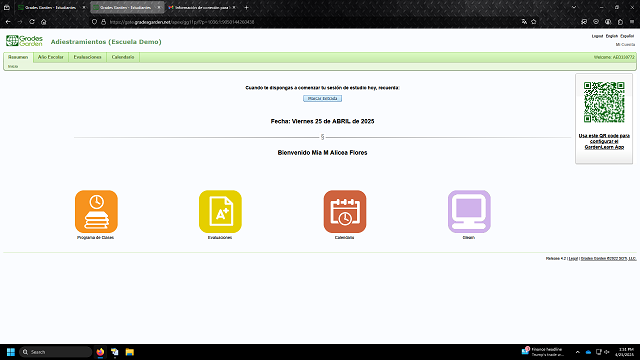The width and height of the screenshot is (640, 360).
Task: Bookmark this page with star icon
Action: click(533, 22)
